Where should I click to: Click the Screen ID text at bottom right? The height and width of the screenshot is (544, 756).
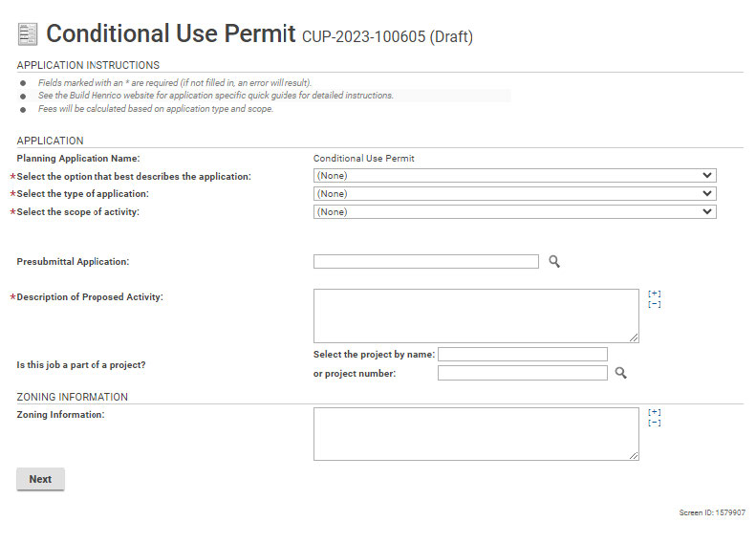[x=712, y=513]
